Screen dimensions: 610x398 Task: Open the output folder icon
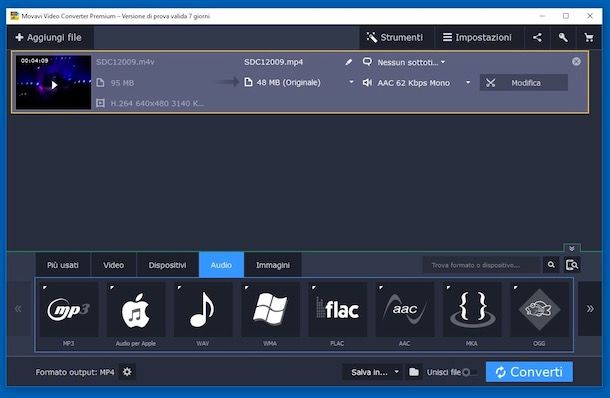pos(414,372)
